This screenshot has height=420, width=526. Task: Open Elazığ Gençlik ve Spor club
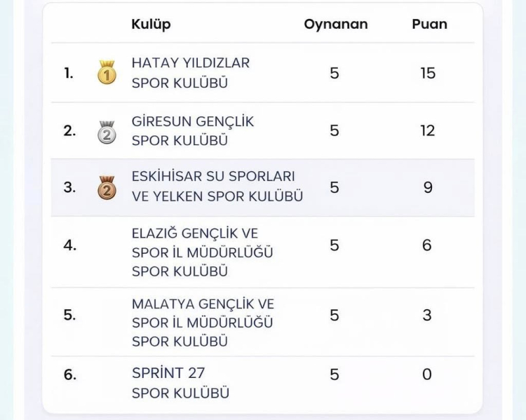tap(202, 252)
